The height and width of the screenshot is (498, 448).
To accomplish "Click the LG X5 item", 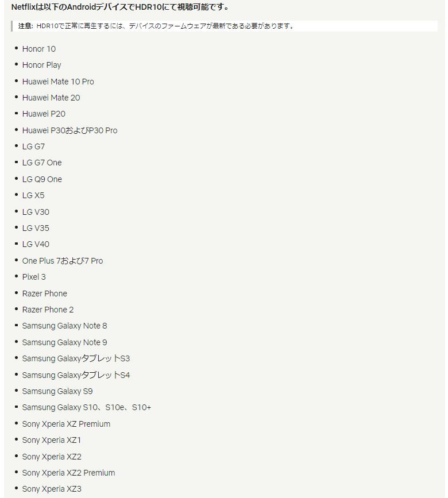I will coord(33,195).
